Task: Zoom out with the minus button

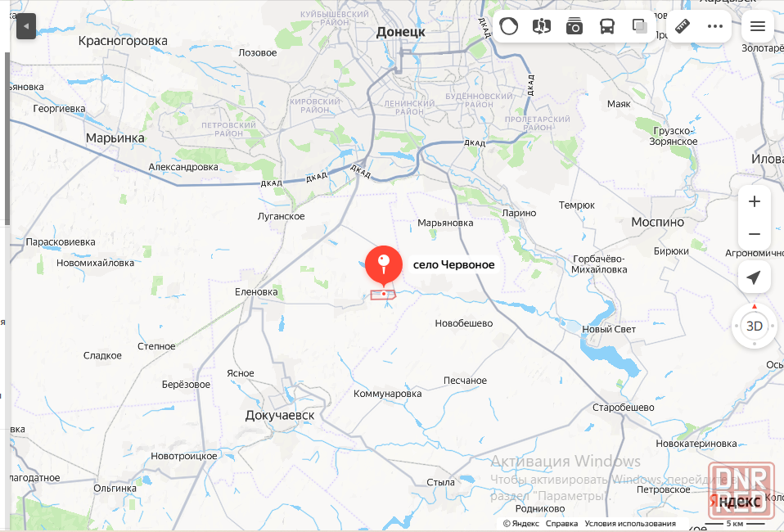Action: (x=754, y=234)
